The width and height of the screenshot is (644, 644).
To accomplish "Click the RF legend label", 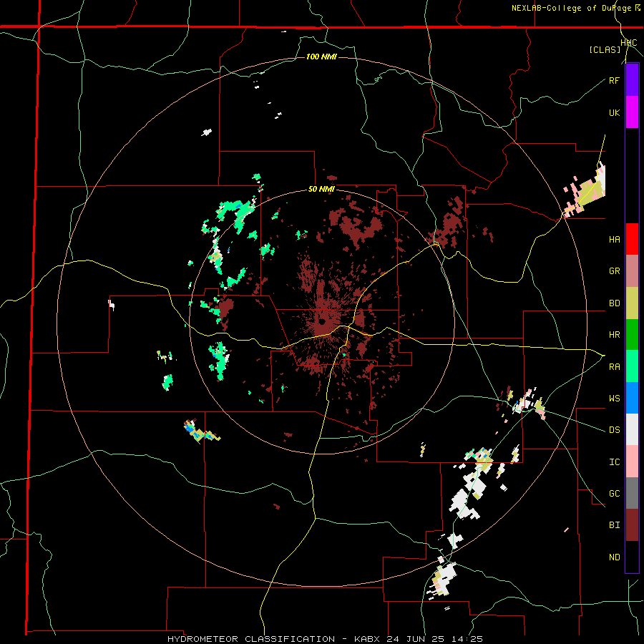I will 614,80.
